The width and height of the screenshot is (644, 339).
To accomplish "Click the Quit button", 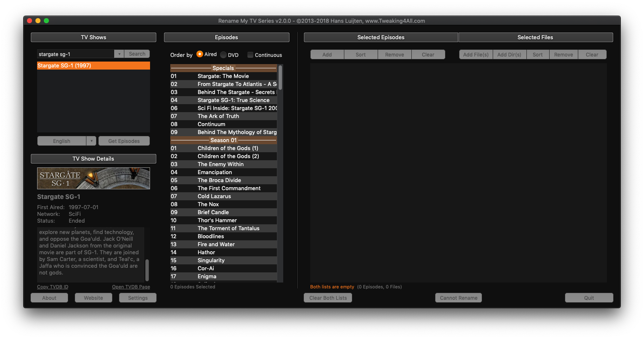I will 589,298.
